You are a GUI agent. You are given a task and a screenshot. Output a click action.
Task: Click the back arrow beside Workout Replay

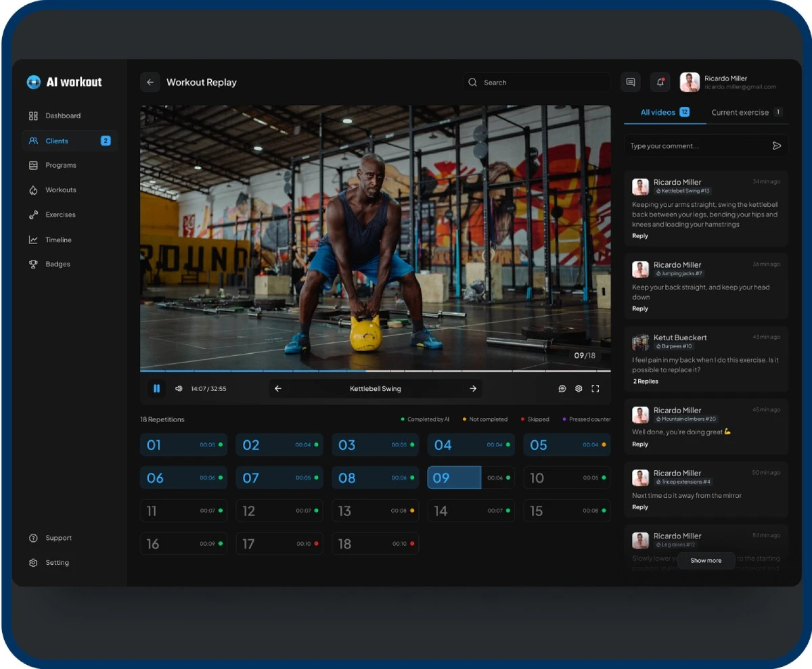click(x=150, y=83)
